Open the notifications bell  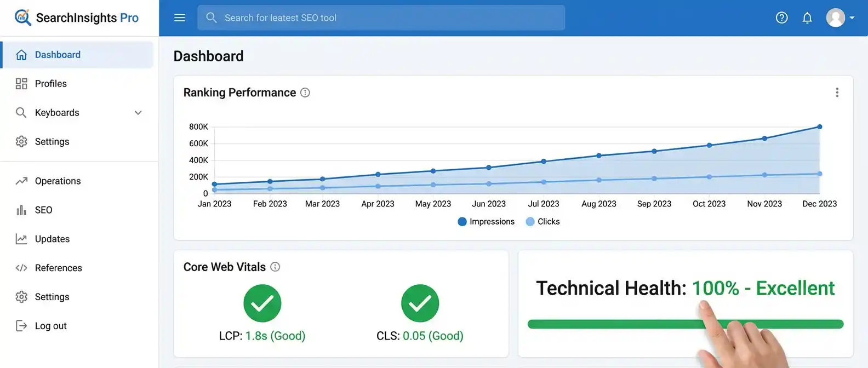click(x=807, y=18)
